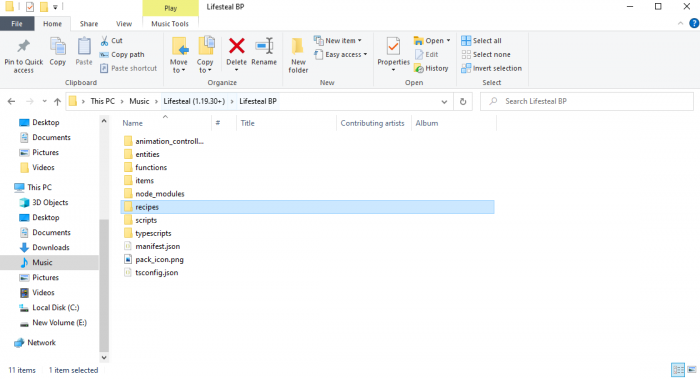The image size is (700, 379).
Task: Sort by Contributing artists column header
Action: [372, 123]
